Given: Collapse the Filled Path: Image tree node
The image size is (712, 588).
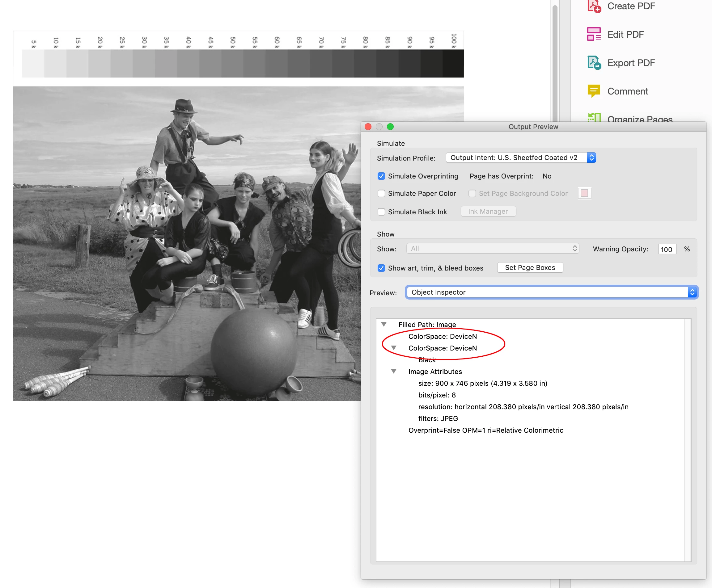Looking at the screenshot, I should click(384, 325).
